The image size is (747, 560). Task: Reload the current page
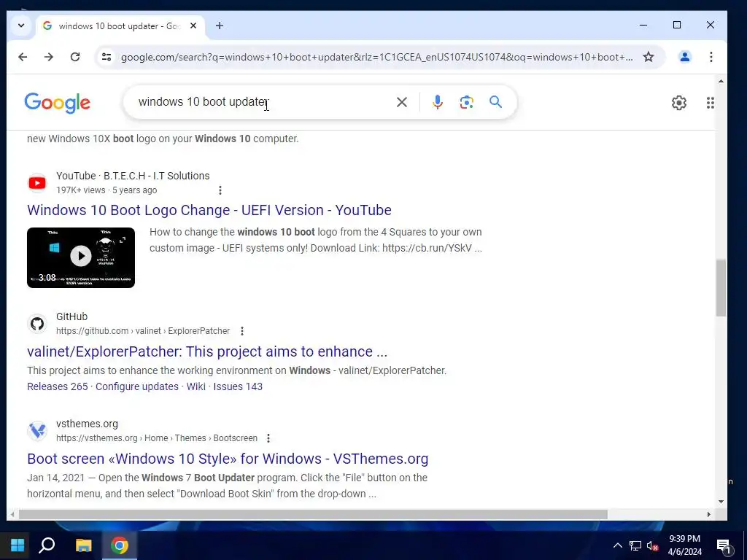tap(75, 57)
